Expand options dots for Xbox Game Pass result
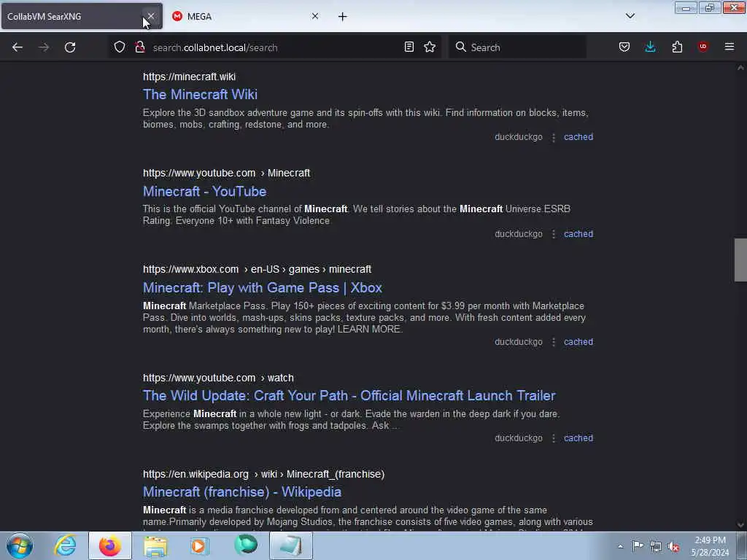 click(x=554, y=343)
